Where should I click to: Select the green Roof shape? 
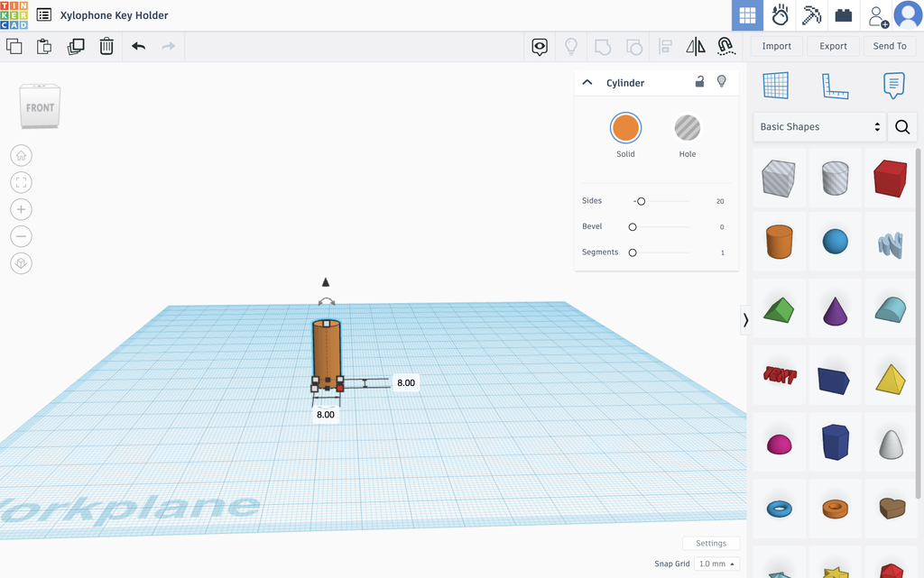tap(779, 309)
